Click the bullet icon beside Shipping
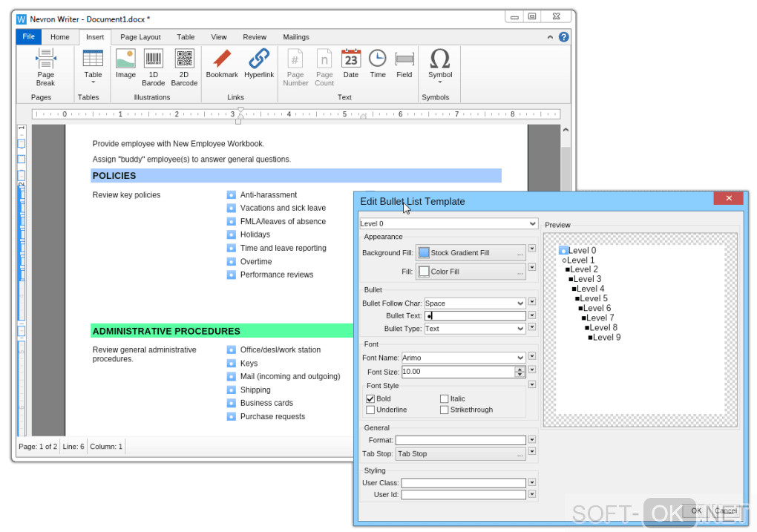The width and height of the screenshot is (757, 532). coord(232,390)
